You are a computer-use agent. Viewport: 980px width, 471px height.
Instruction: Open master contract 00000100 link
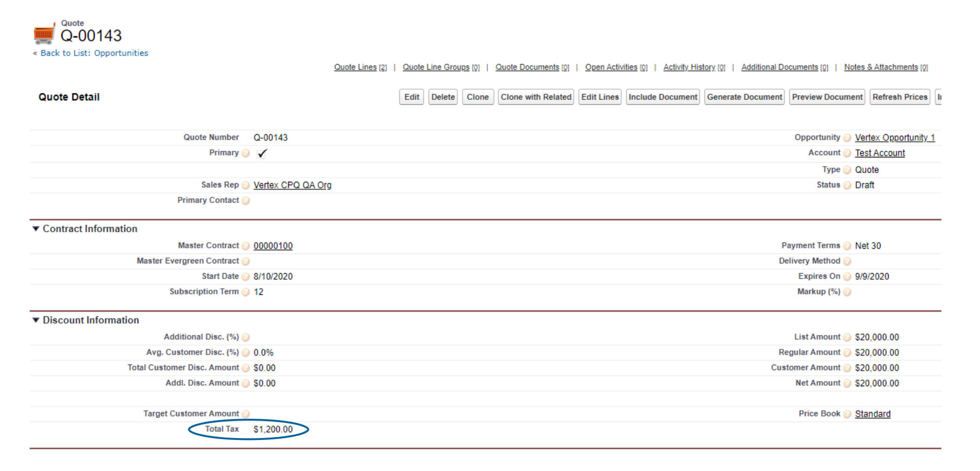273,246
